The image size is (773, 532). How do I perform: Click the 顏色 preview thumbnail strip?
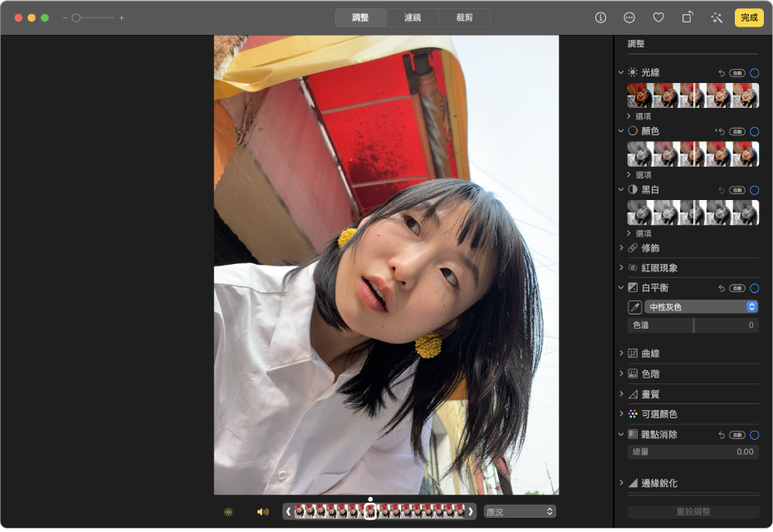pos(693,154)
